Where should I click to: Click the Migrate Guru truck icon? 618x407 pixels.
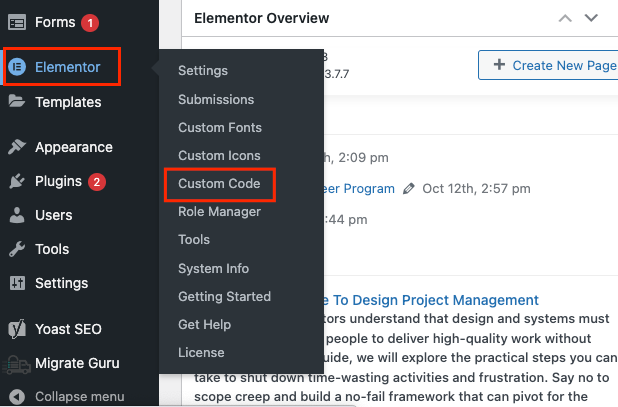(17, 363)
